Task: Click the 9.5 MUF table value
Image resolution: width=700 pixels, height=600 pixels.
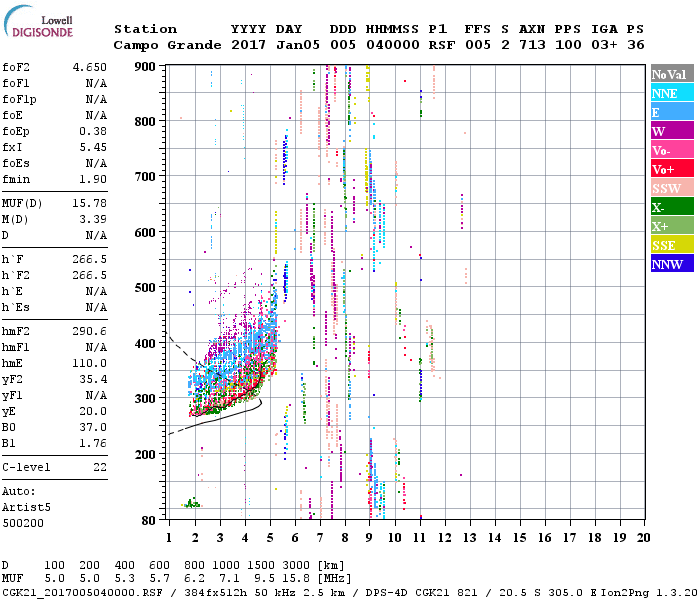Action: 264,579
